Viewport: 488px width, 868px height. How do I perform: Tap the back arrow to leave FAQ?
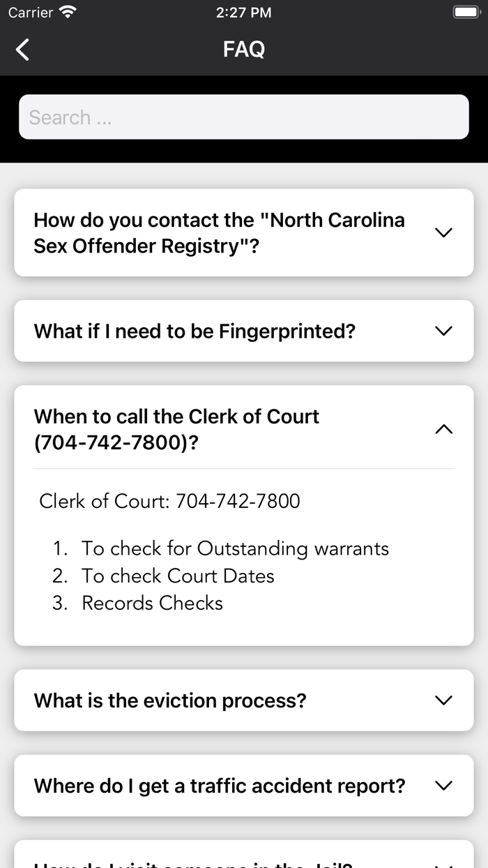(x=22, y=50)
